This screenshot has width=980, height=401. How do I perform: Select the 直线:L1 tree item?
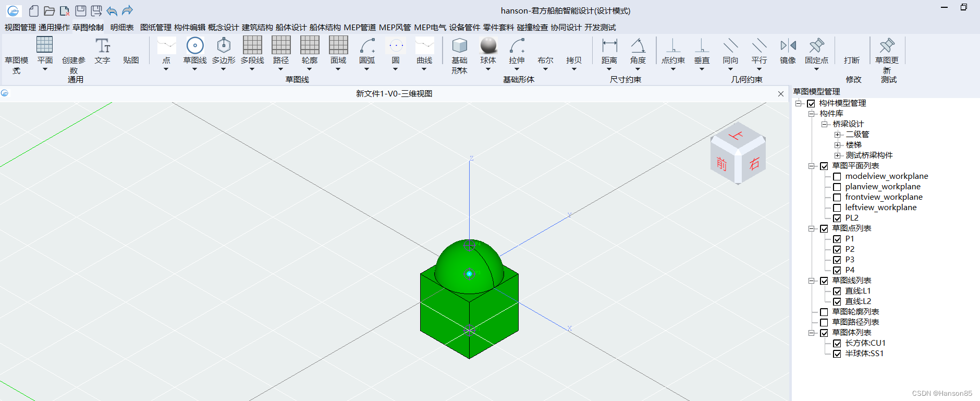point(857,291)
